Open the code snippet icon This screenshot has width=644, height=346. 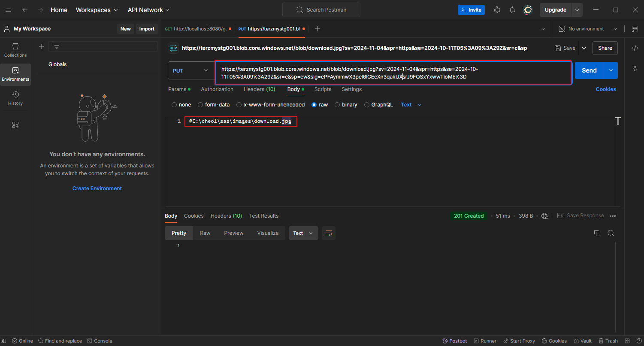[x=635, y=48]
